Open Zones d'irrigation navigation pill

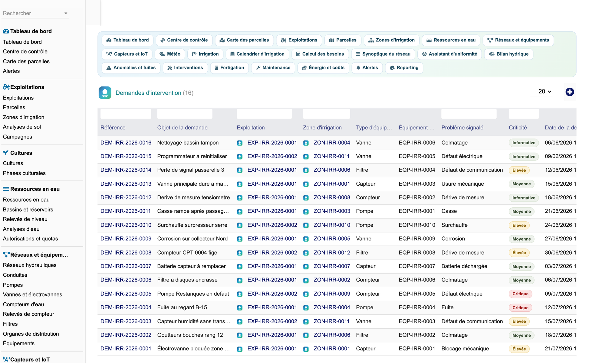pyautogui.click(x=391, y=40)
